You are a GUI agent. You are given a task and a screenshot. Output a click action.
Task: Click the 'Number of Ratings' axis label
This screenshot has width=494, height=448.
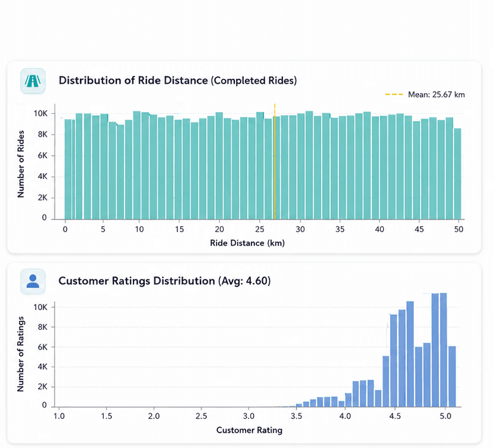coord(21,354)
